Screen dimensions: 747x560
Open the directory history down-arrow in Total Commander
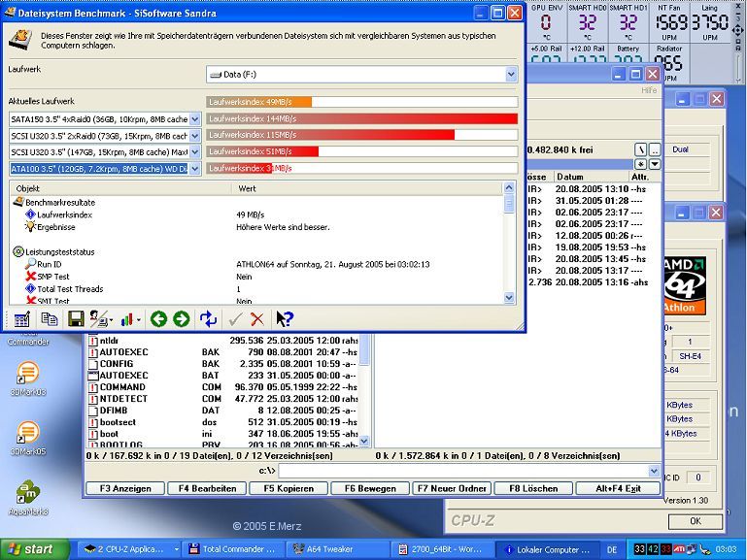point(655,164)
